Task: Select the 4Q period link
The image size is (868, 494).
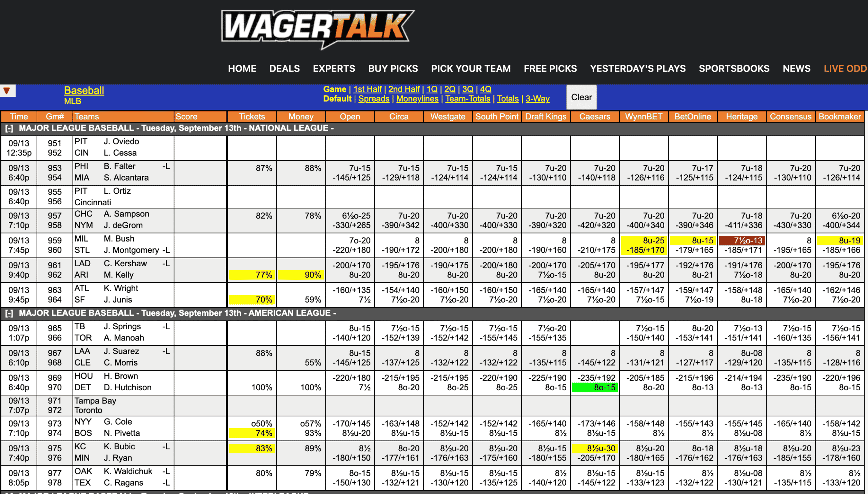Action: point(486,89)
